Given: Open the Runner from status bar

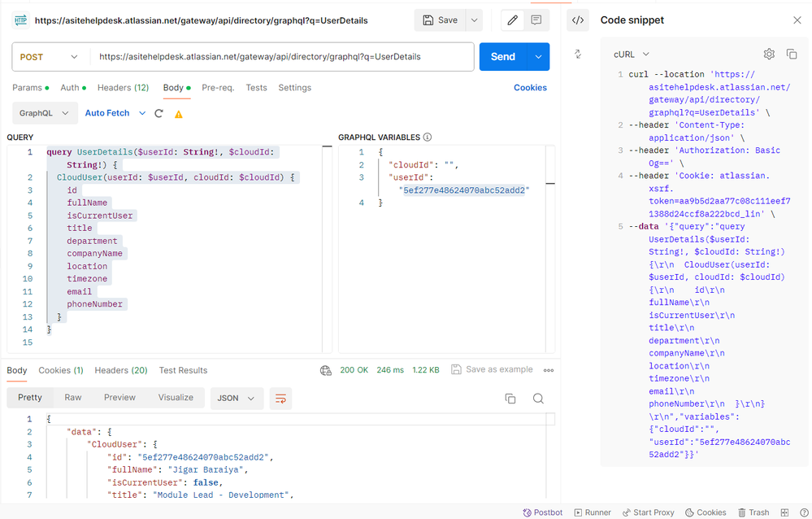Looking at the screenshot, I should coord(593,512).
